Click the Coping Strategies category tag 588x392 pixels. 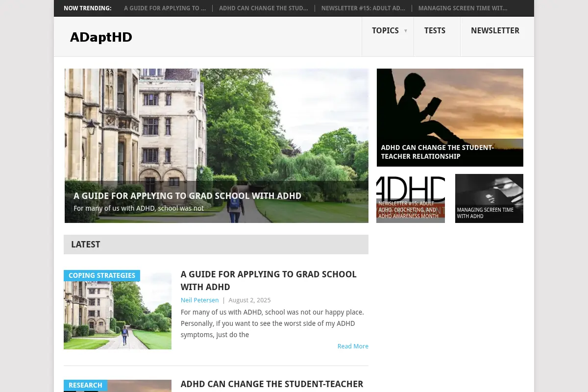[x=102, y=275]
